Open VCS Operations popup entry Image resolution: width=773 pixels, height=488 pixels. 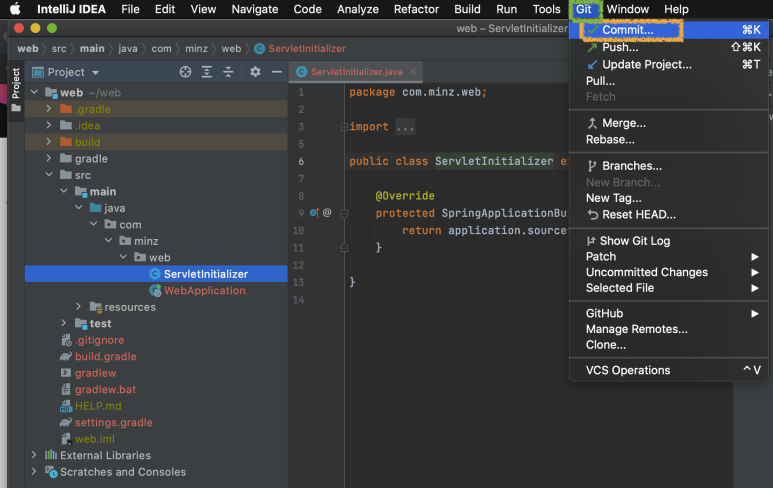[x=668, y=371]
